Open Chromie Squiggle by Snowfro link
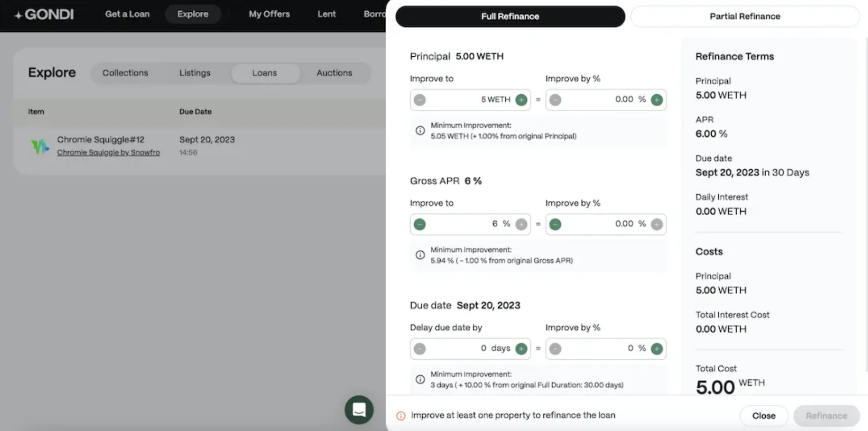This screenshot has width=868, height=431. coord(108,152)
